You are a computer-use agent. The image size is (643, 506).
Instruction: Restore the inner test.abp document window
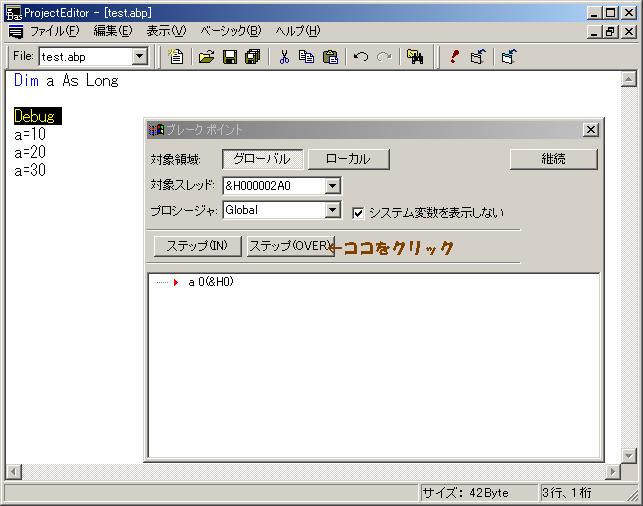[611, 32]
